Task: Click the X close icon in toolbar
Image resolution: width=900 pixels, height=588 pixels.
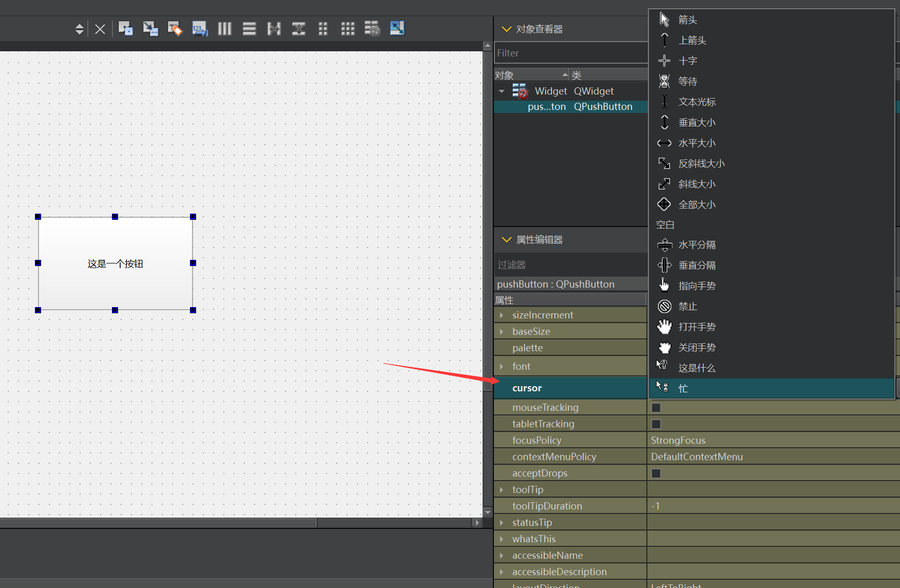Action: pos(100,29)
